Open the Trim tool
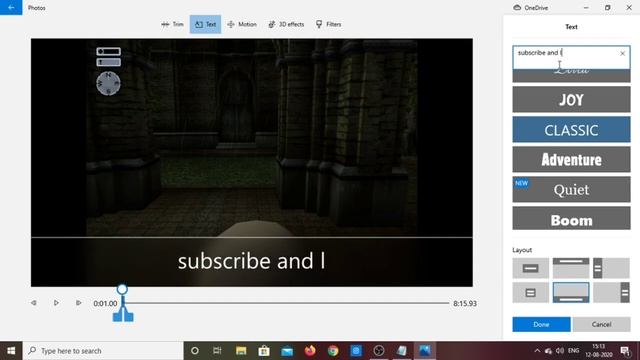Screen dimensions: 640x360 [x=172, y=24]
